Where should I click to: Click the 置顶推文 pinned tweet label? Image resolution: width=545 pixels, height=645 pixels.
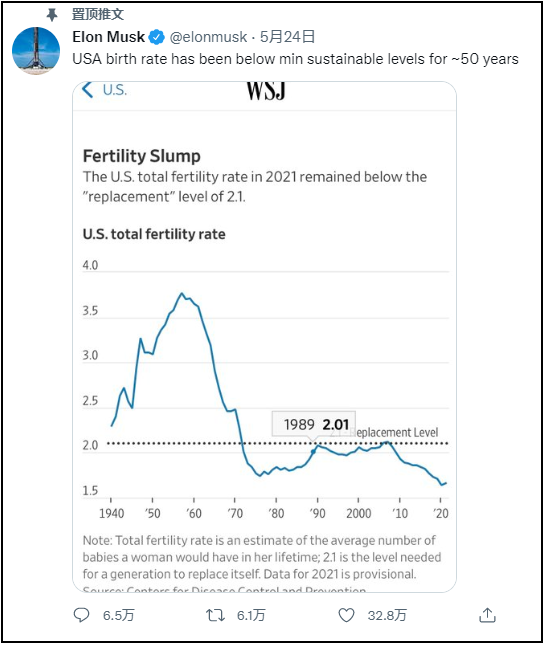pos(97,14)
